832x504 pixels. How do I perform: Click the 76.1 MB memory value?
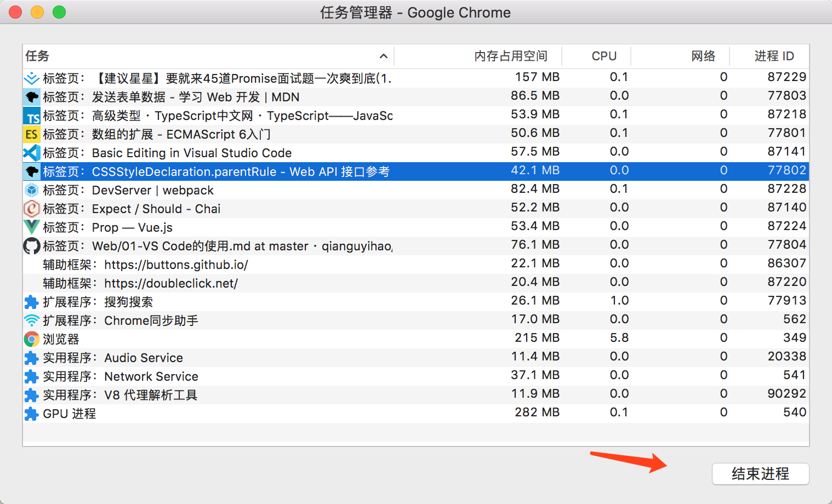pyautogui.click(x=535, y=244)
